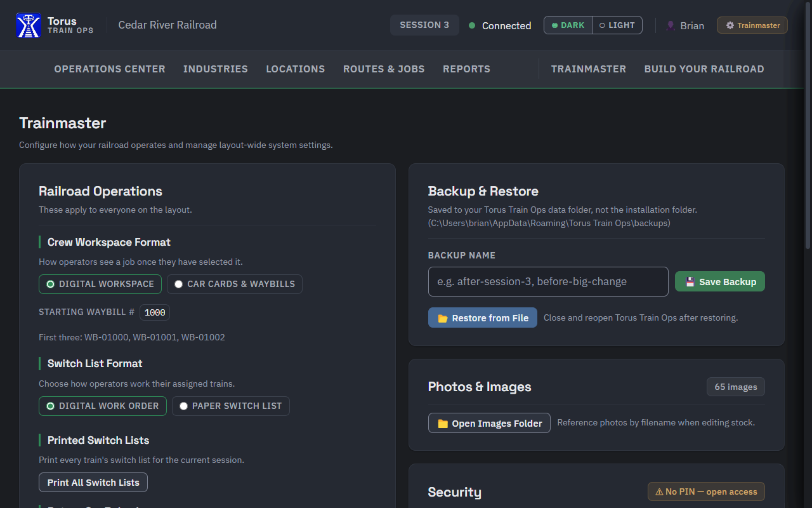Choose Digital Work Order switch list format

click(x=103, y=406)
